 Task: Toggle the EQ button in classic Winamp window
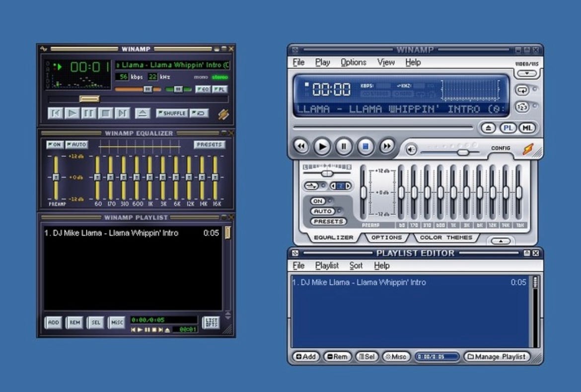tap(203, 89)
